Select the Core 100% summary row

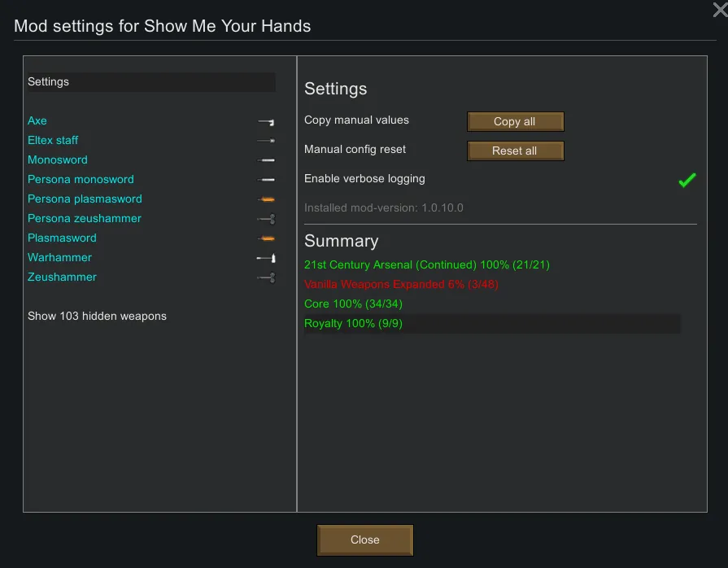[353, 304]
